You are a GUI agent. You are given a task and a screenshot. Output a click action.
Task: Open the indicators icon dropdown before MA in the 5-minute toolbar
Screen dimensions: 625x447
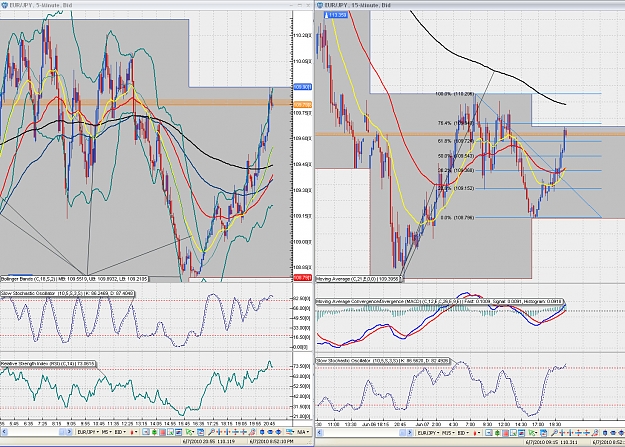(x=291, y=432)
